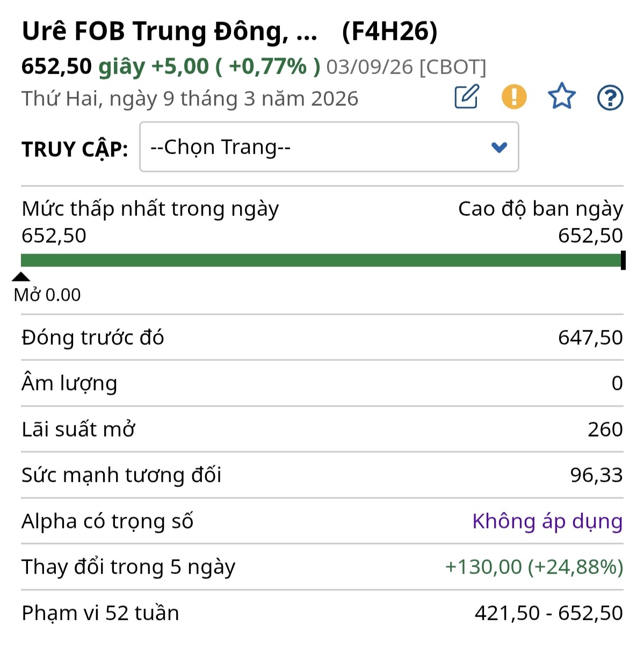This screenshot has height=653, width=644.
Task: Click the green daily range bar
Action: coord(321,260)
